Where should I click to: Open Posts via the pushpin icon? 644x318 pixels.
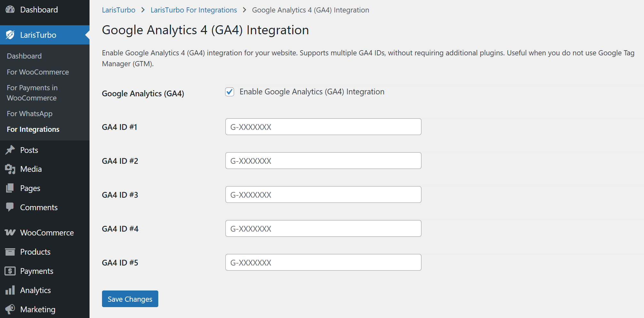(10, 150)
